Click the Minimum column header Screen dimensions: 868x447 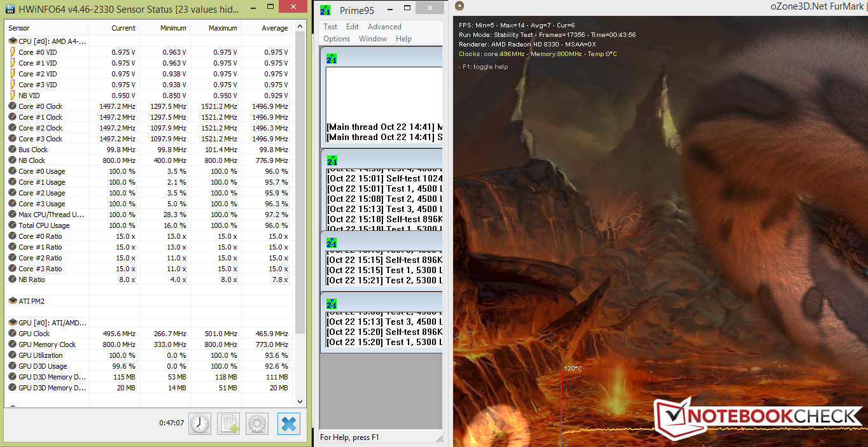click(x=165, y=28)
